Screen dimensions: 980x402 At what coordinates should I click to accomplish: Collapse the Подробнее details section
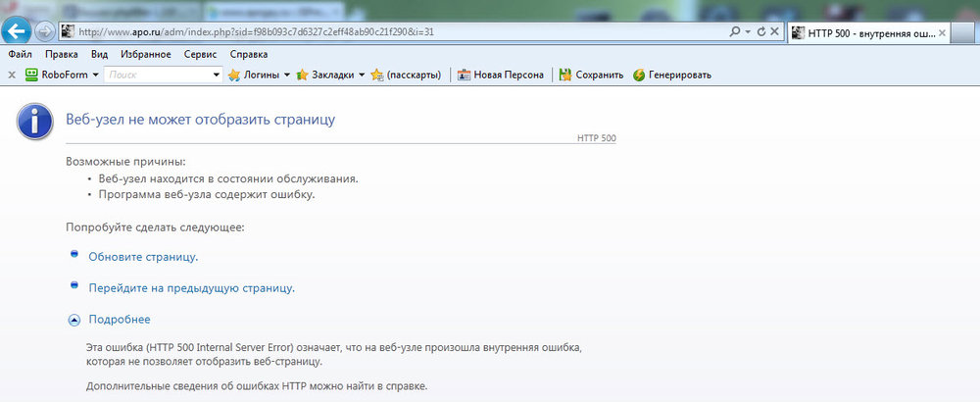tap(120, 320)
